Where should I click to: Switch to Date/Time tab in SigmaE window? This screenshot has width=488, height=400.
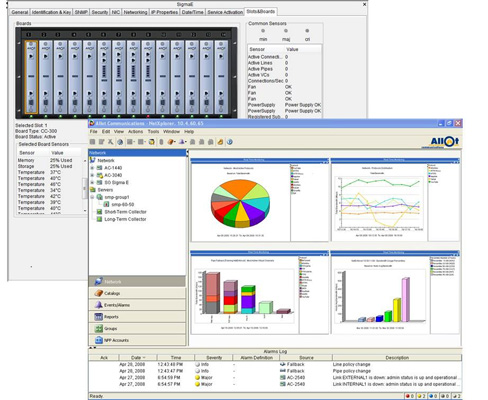[193, 12]
